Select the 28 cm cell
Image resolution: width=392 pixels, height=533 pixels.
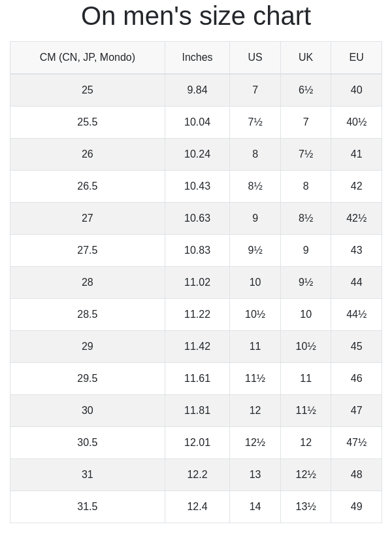tap(88, 283)
